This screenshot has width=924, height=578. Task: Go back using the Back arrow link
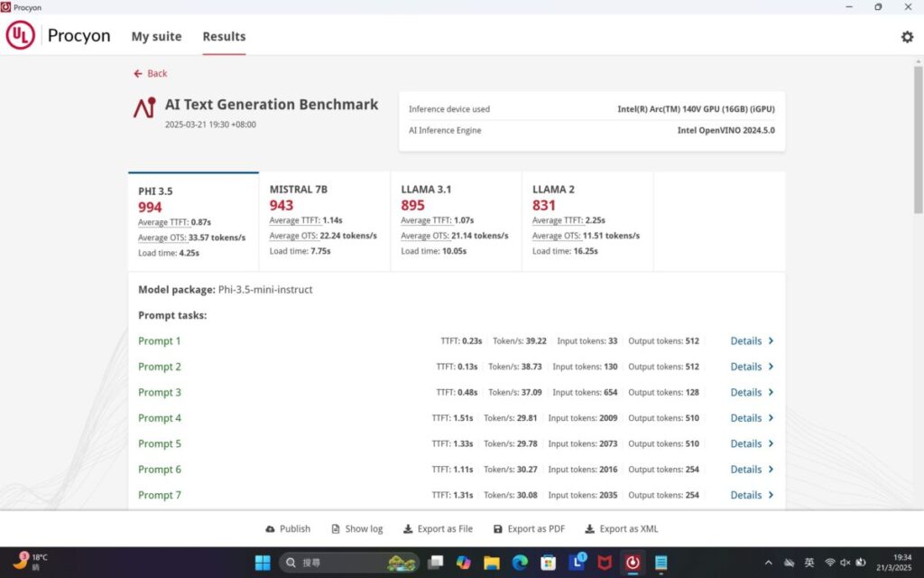[x=151, y=73]
